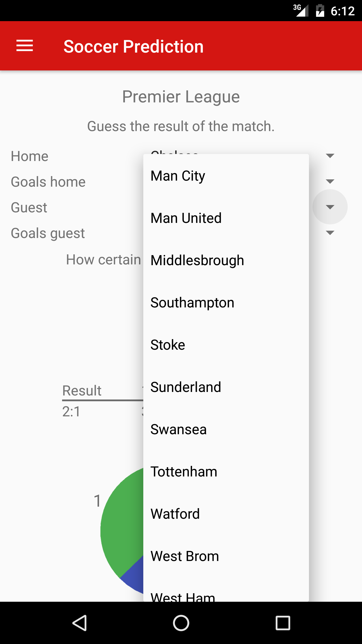Screen dimensions: 362x644
Task: Open the hamburger navigation menu
Action: [x=25, y=46]
